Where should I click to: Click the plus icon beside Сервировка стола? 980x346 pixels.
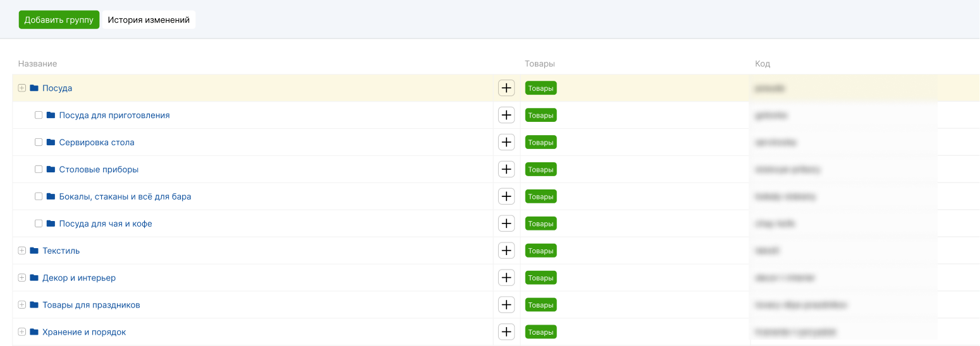pyautogui.click(x=506, y=143)
